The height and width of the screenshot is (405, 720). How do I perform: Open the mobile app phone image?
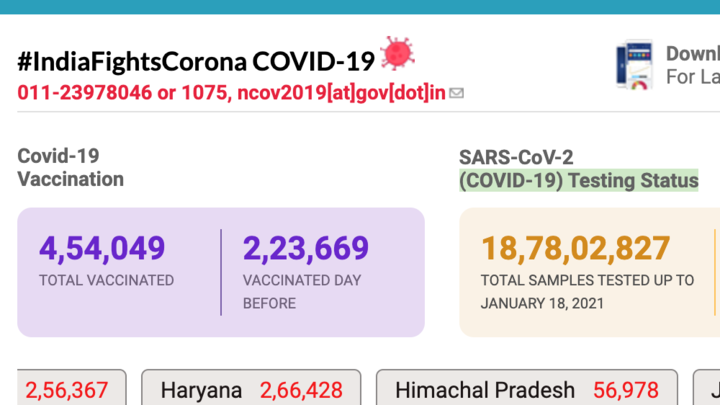click(x=634, y=66)
